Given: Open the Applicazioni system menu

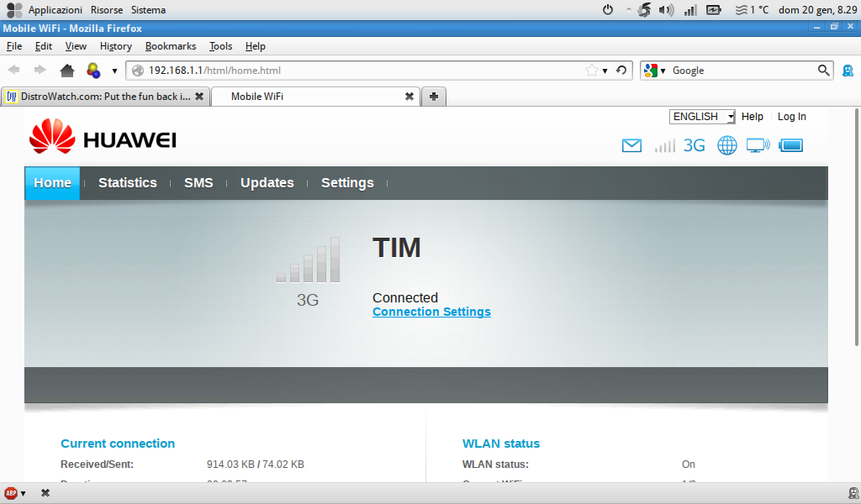Looking at the screenshot, I should [55, 10].
